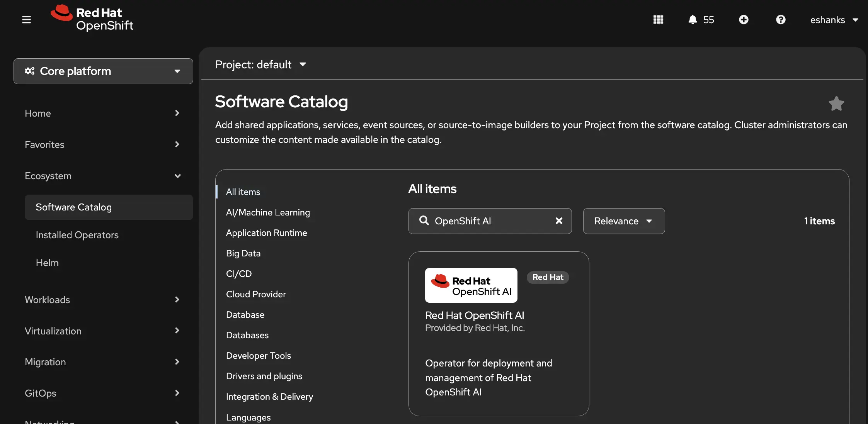Screen dimensions: 868x424
Task: Click the Software Catalog page heading
Action: 281,102
